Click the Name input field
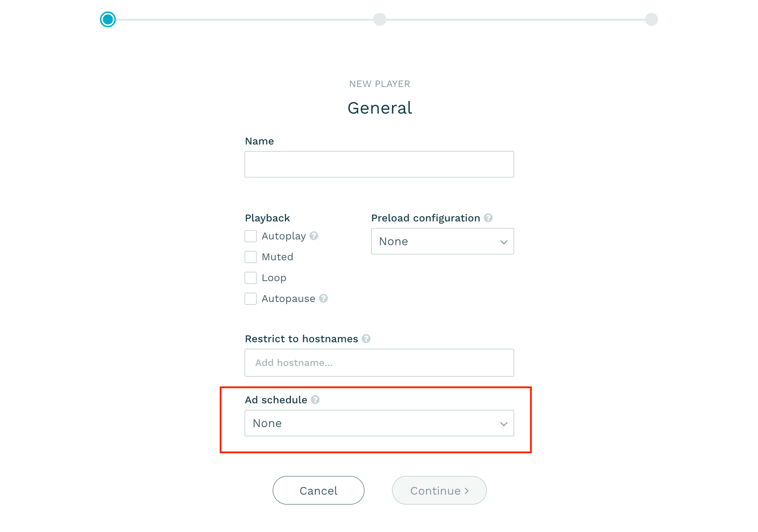The height and width of the screenshot is (532, 758). pos(379,164)
